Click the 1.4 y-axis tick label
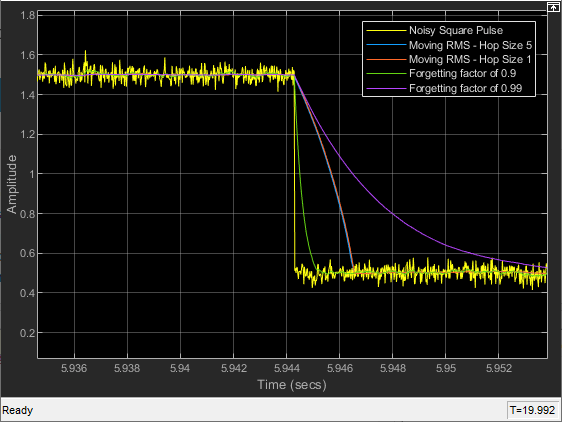The height and width of the screenshot is (422, 562). (x=27, y=95)
